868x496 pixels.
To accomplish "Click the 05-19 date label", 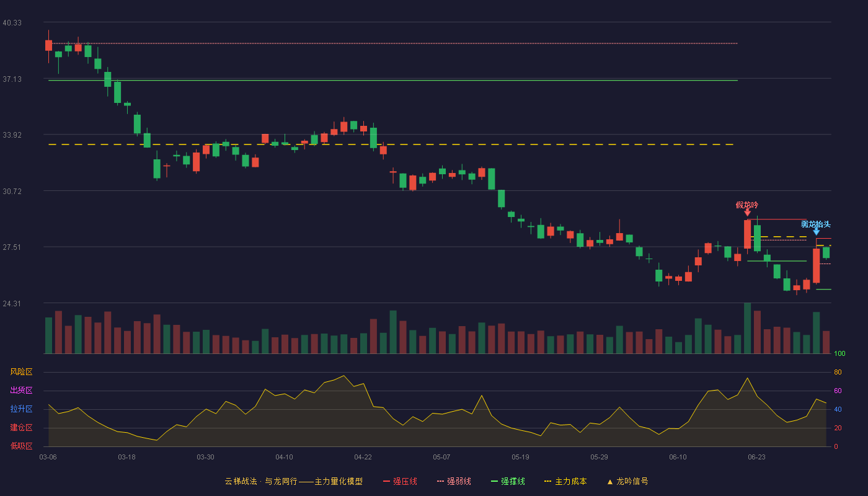I will point(520,457).
